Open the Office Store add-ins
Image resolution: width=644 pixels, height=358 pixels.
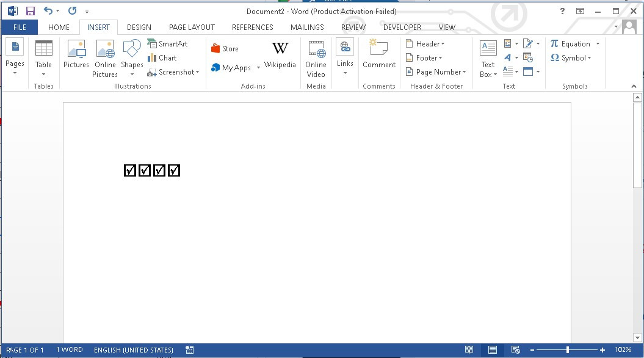[225, 49]
